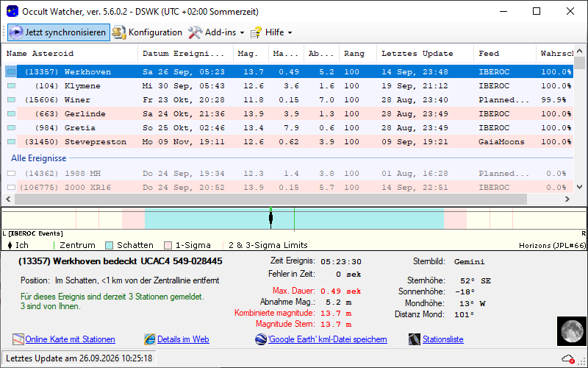This screenshot has width=588, height=368.
Task: Sort by Wahrscheinlichkeit column header
Action: [x=555, y=53]
